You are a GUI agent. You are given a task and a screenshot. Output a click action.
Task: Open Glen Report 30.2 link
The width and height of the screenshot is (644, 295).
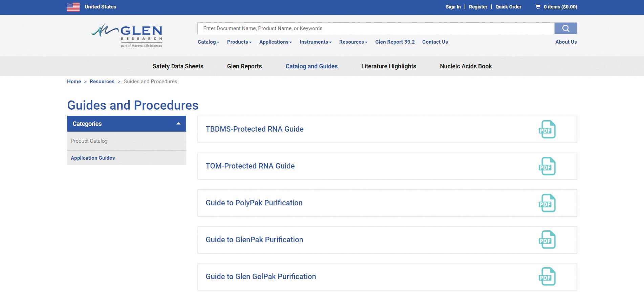pos(395,42)
